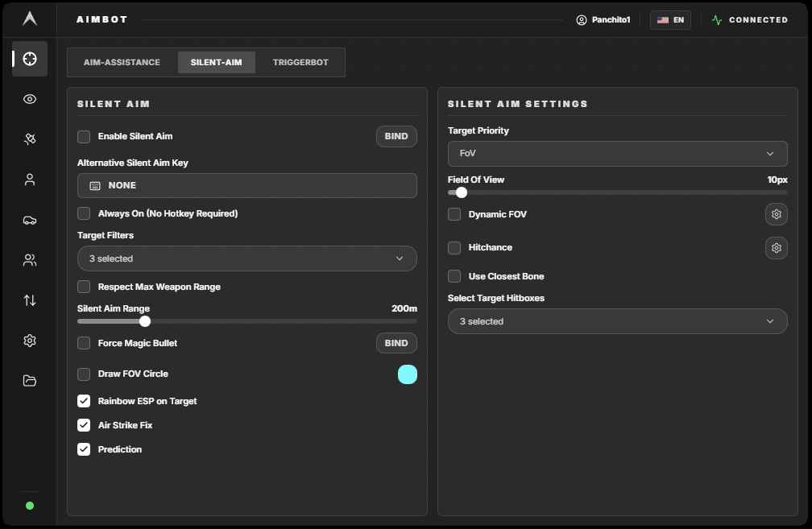
Task: Click BIND button for Force Magic Bullet
Action: pos(396,343)
